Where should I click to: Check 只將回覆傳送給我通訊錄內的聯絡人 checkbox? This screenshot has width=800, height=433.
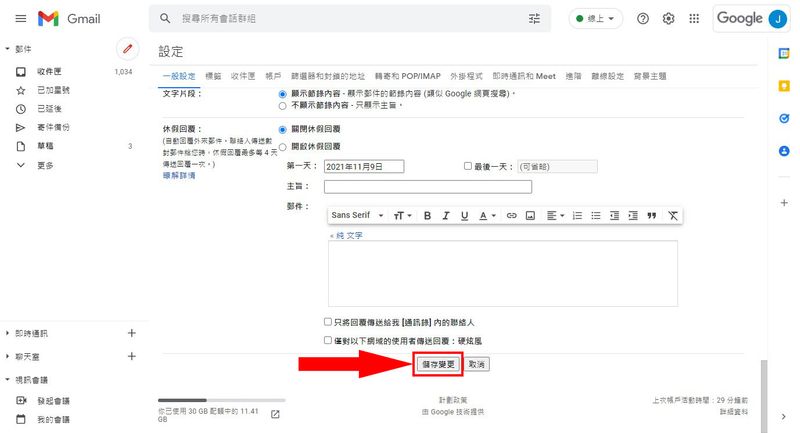[x=328, y=322]
